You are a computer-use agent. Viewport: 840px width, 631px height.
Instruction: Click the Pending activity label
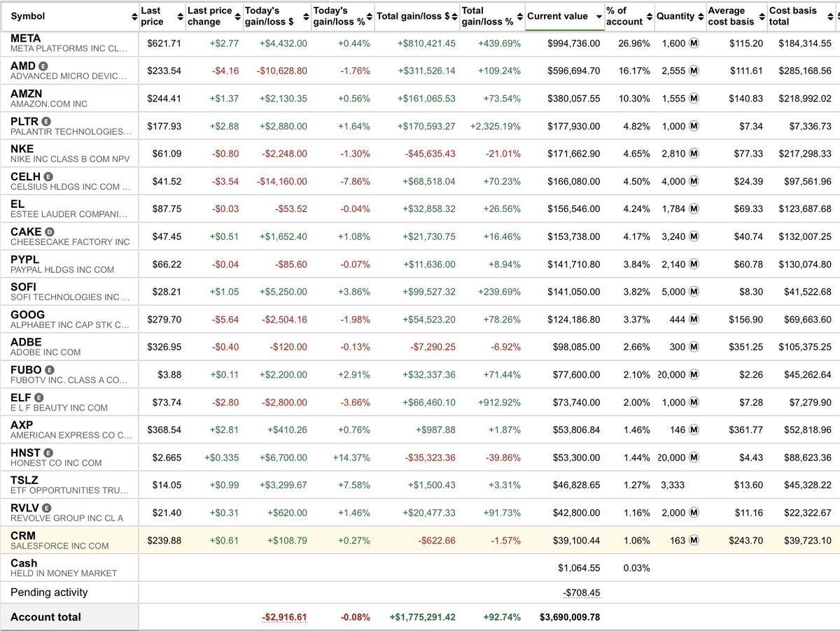pyautogui.click(x=49, y=593)
